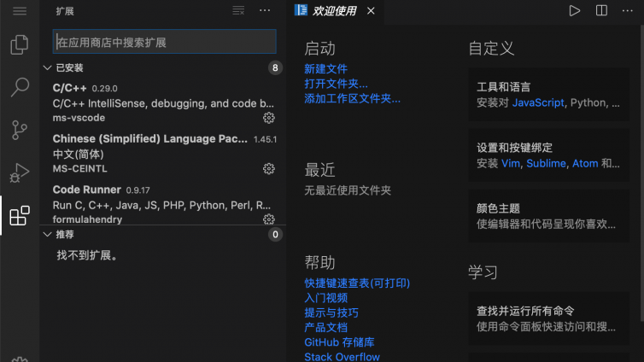Install Sublime keybindings link
This screenshot has height=362, width=644.
[x=546, y=163]
